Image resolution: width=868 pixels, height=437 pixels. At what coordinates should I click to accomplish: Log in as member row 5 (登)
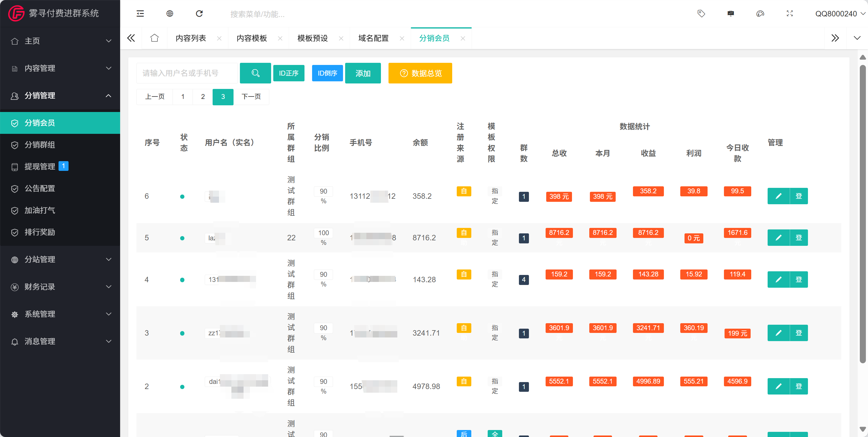pyautogui.click(x=799, y=237)
